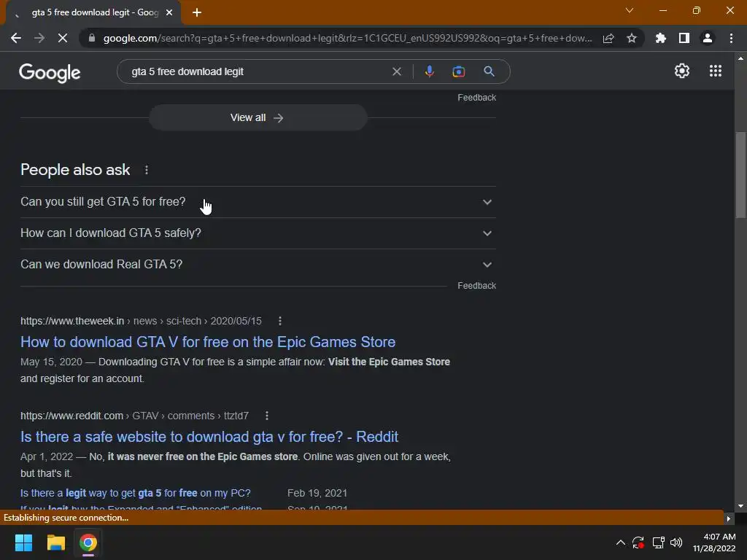This screenshot has width=747, height=560.
Task: Open File Explorer from taskbar
Action: tap(55, 542)
